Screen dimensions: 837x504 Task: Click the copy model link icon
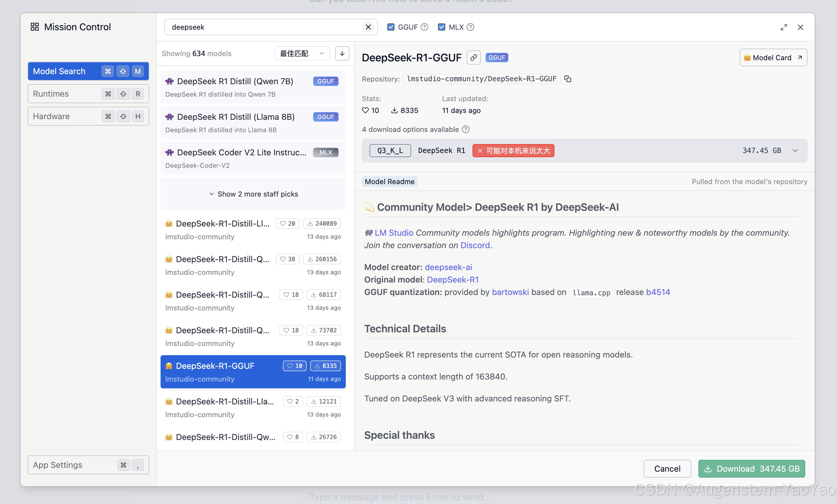click(473, 57)
